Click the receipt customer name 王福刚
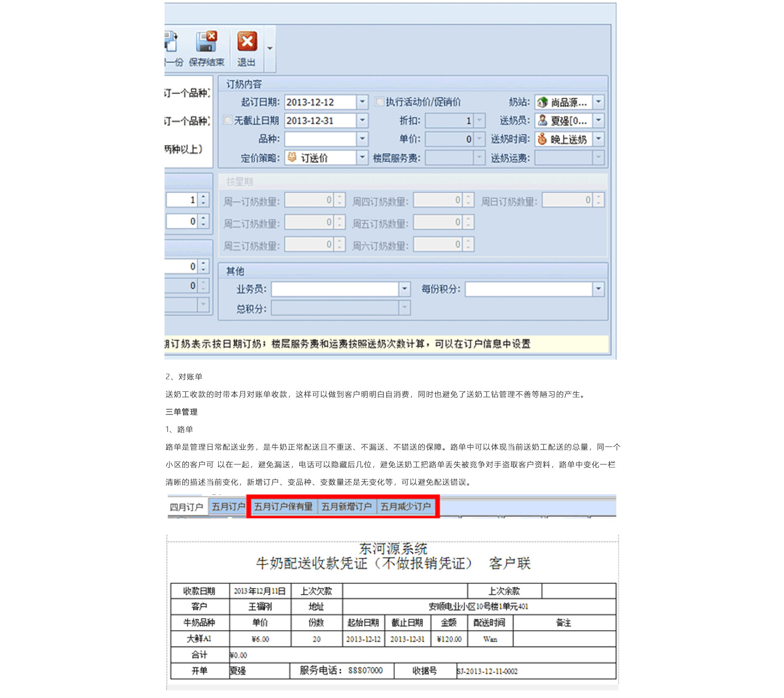Viewport: 784px width, 698px height. 261,607
